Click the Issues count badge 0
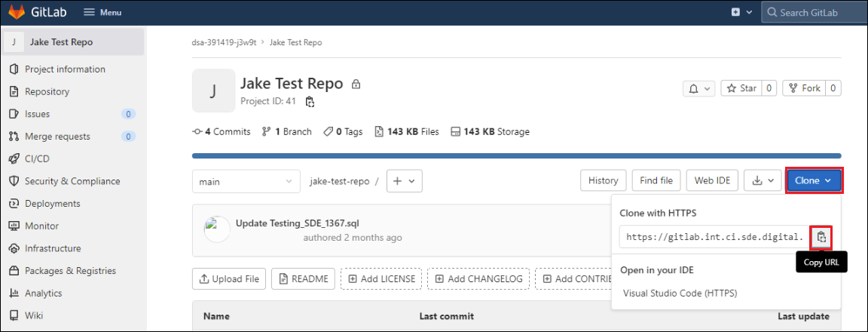The height and width of the screenshot is (332, 868). (128, 114)
